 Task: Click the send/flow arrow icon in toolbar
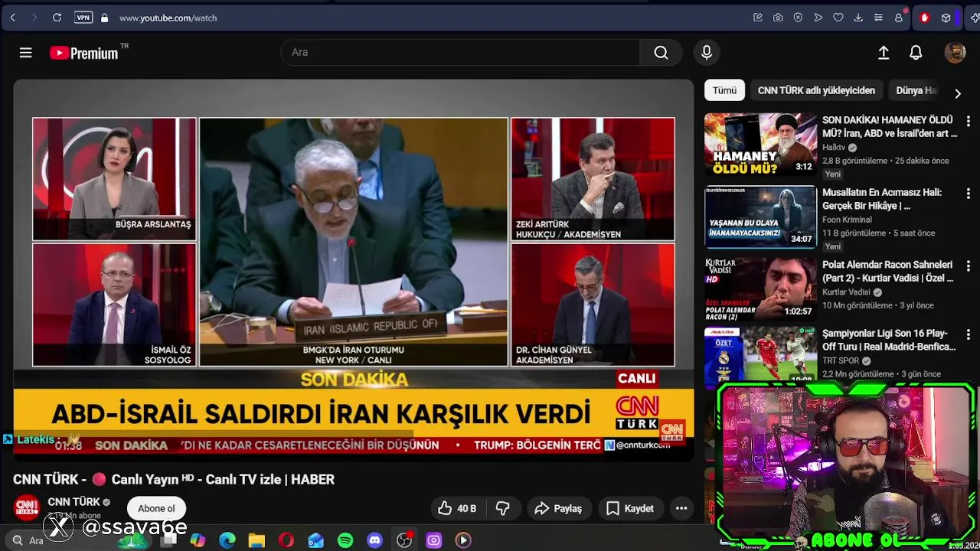[x=818, y=18]
